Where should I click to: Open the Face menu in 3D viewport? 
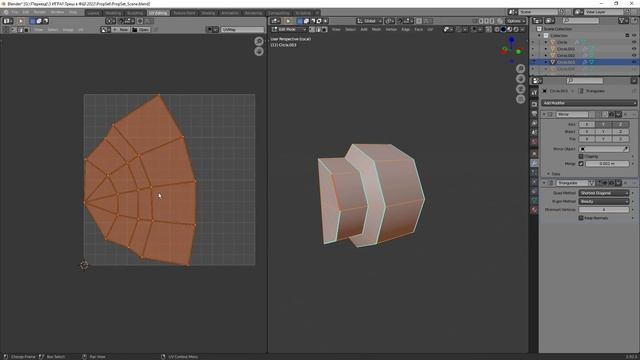418,29
